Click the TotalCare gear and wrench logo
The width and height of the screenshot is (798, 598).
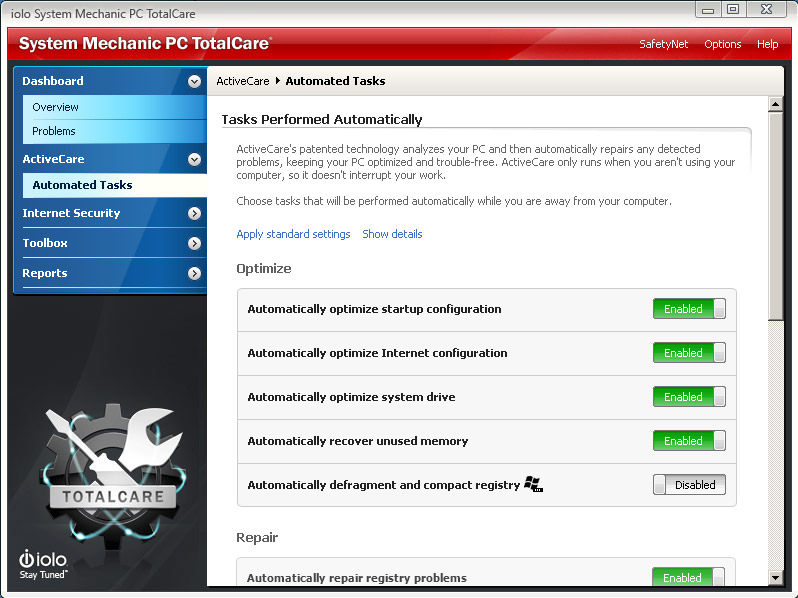point(112,474)
